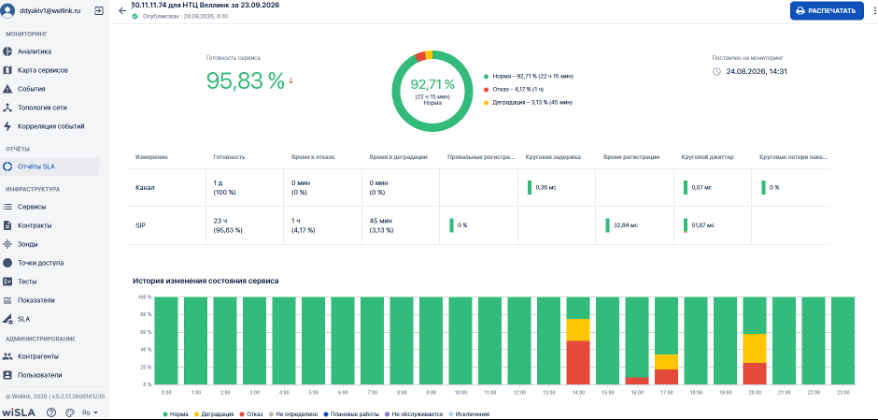Click the Корреляция событий lightning icon
878x420 pixels.
(7, 127)
